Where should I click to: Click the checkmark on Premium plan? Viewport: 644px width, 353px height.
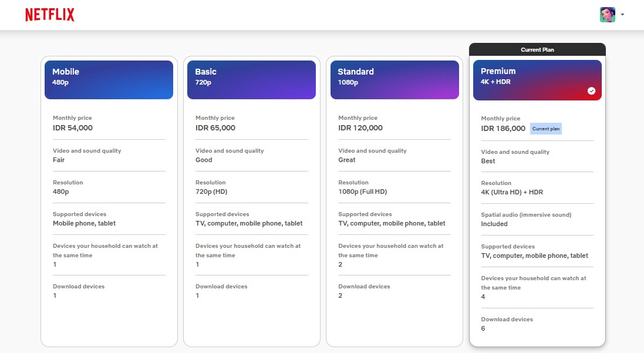point(591,91)
